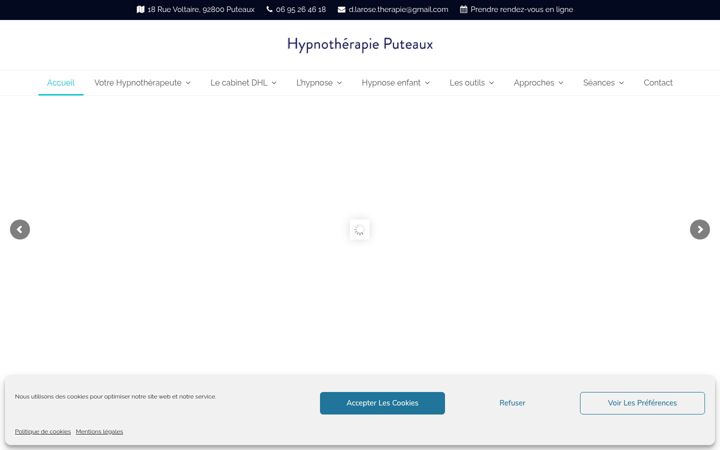Click the Accepter Les Cookies button
The height and width of the screenshot is (450, 720).
pyautogui.click(x=382, y=403)
